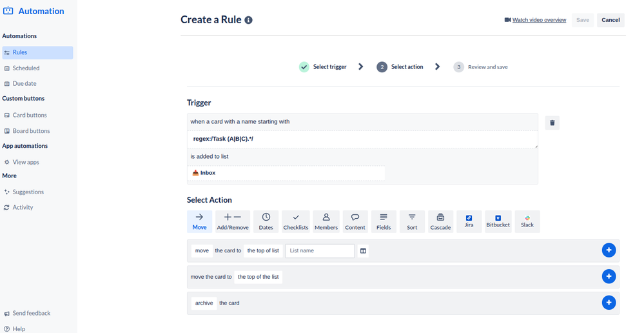Select the Move action category
This screenshot has width=644, height=333.
[x=200, y=221]
